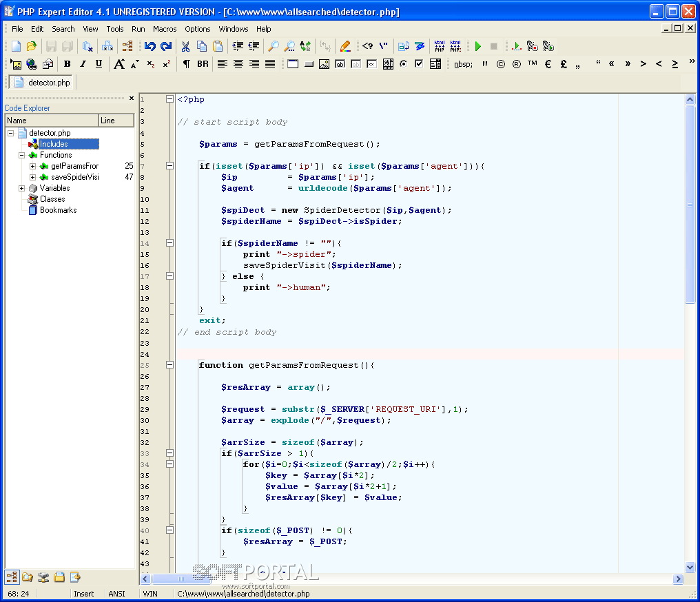
Task: Click the indent block icon
Action: pos(238,46)
